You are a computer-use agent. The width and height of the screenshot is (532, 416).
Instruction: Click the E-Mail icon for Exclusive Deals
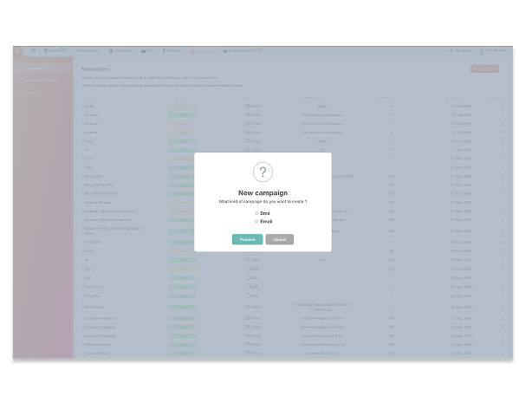247,353
